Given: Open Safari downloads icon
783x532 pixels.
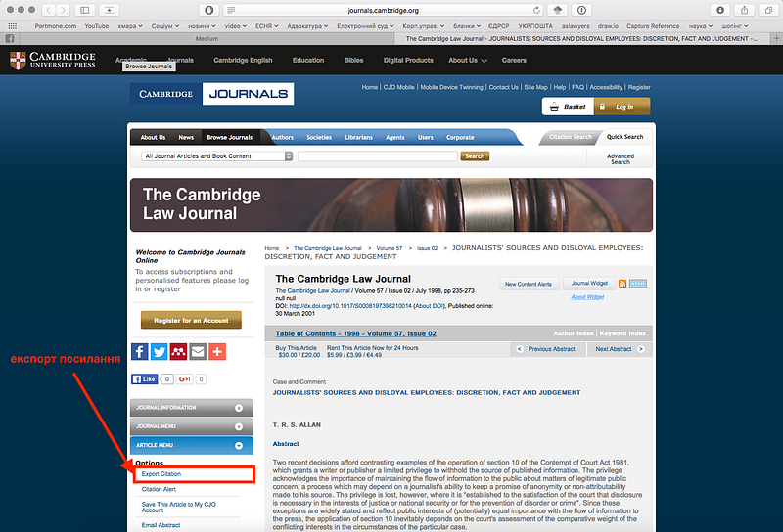Looking at the screenshot, I should (720, 10).
